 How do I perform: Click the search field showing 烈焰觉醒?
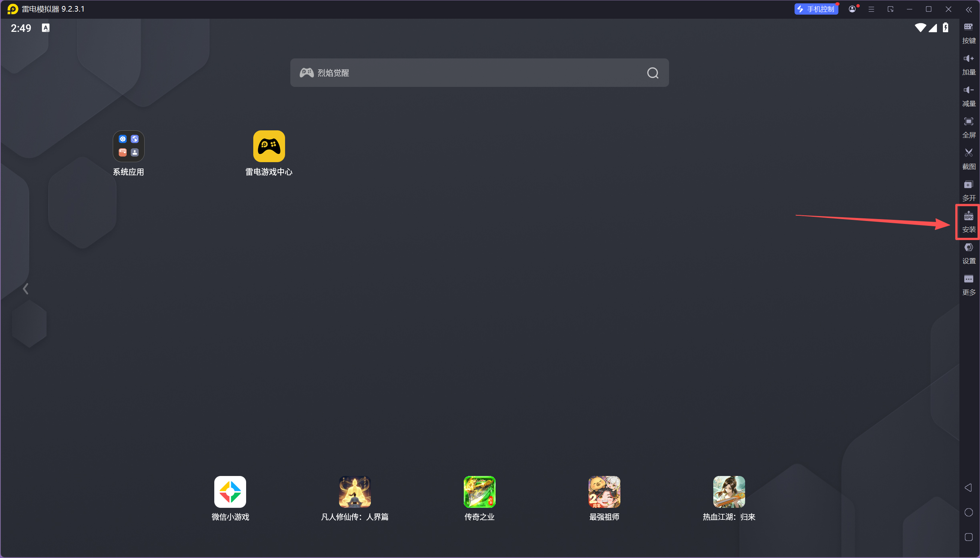point(460,73)
